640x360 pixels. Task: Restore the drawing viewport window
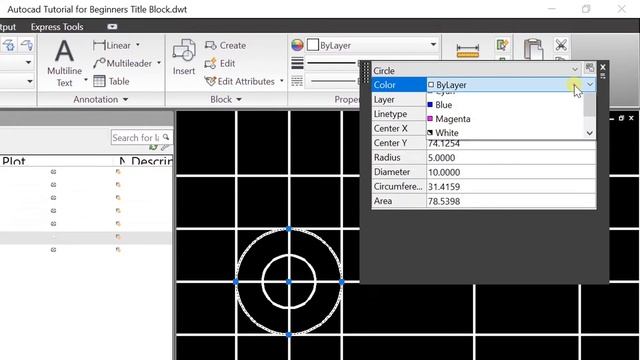click(621, 118)
